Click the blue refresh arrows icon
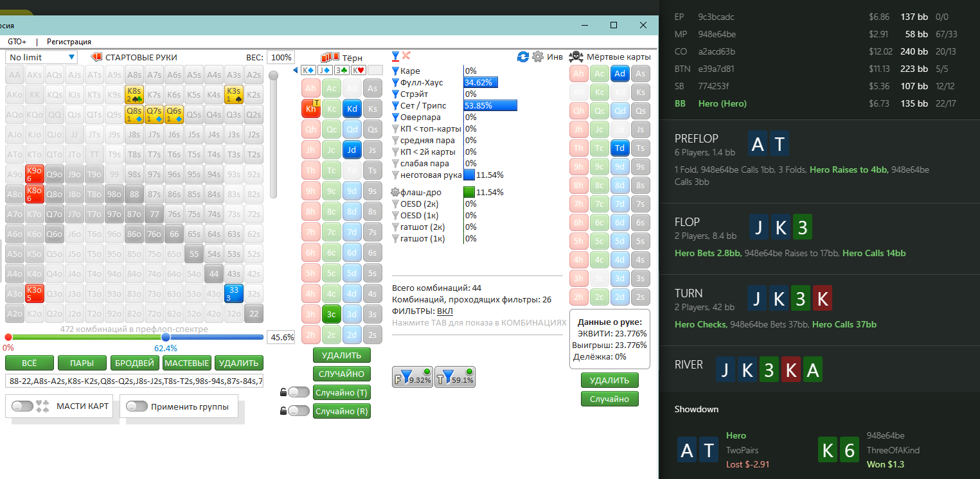This screenshot has width=980, height=479. click(x=524, y=57)
